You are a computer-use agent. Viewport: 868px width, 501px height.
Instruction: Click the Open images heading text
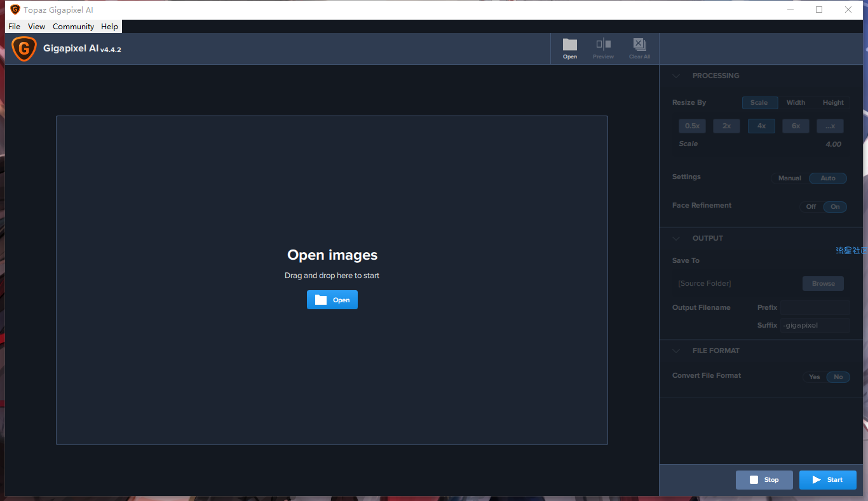[x=332, y=255]
